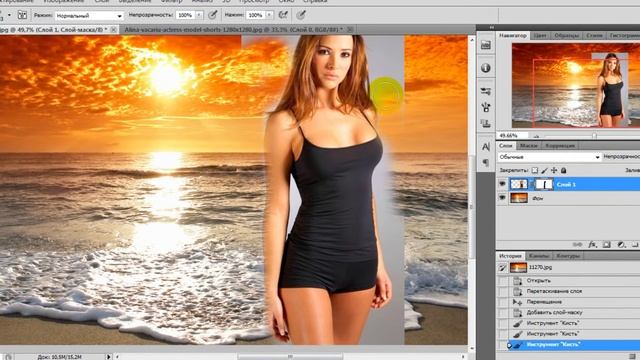640x360 pixels.
Task: Switch to the Маски tab
Action: 529,145
